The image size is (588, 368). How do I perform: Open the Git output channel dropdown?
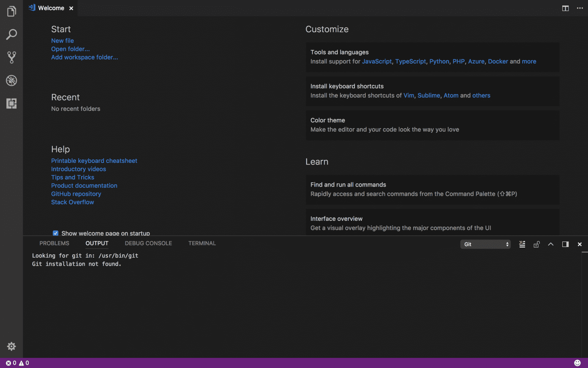pos(485,244)
